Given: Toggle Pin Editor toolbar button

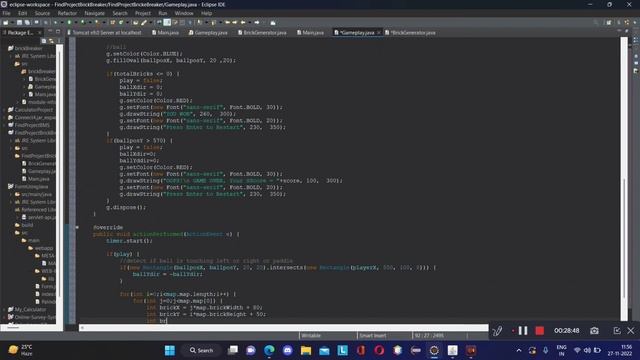Looking at the screenshot, I should (x=273, y=22).
